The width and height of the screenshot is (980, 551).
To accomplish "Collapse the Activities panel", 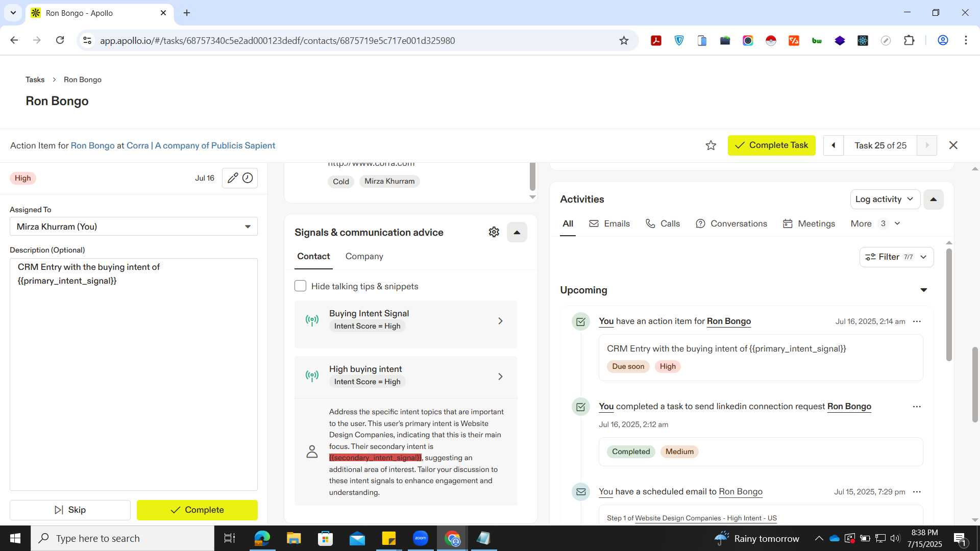I will coord(933,199).
